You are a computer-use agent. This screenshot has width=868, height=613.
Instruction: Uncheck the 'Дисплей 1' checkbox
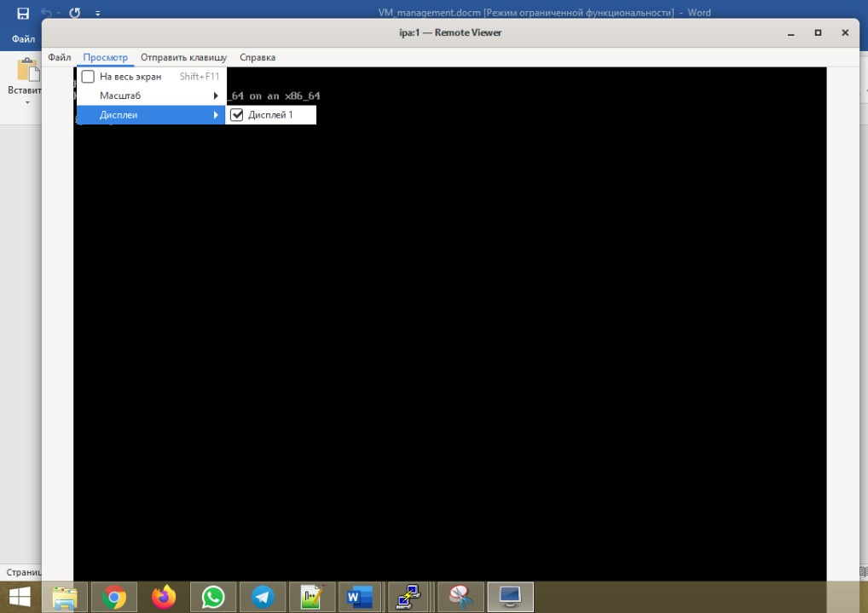pos(237,115)
